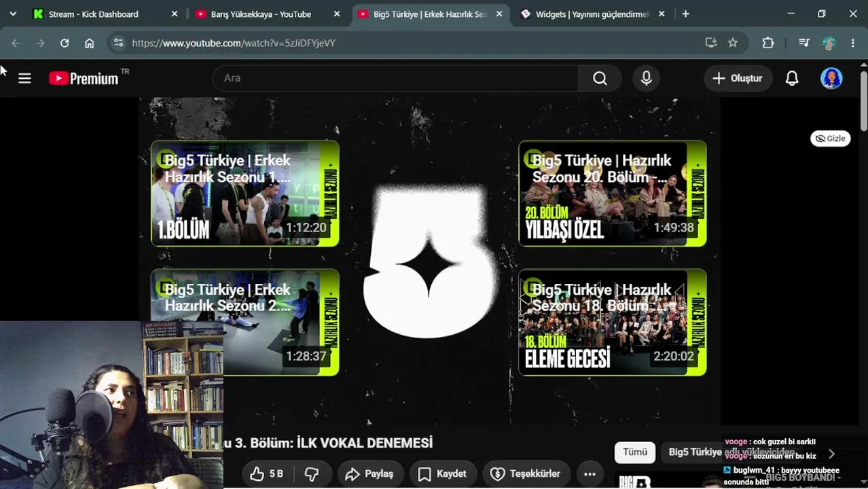The height and width of the screenshot is (489, 868).
Task: Bookmark this page with star icon
Action: [x=733, y=43]
